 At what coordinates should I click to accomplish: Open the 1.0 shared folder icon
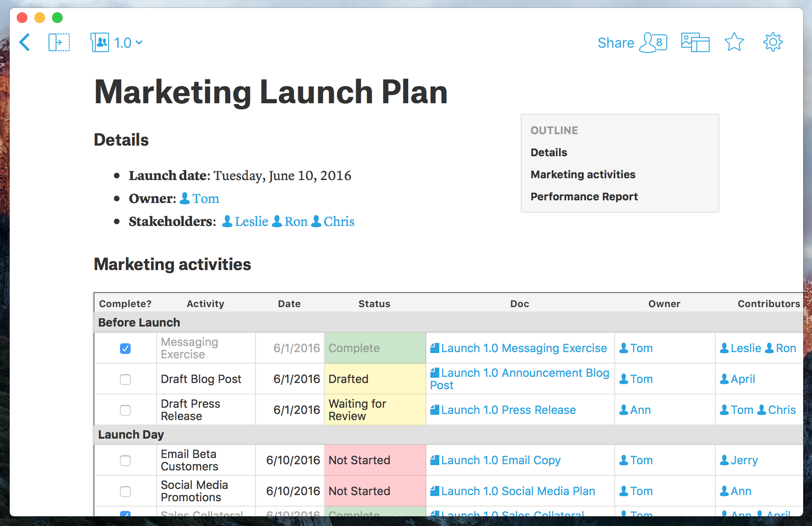pyautogui.click(x=100, y=42)
